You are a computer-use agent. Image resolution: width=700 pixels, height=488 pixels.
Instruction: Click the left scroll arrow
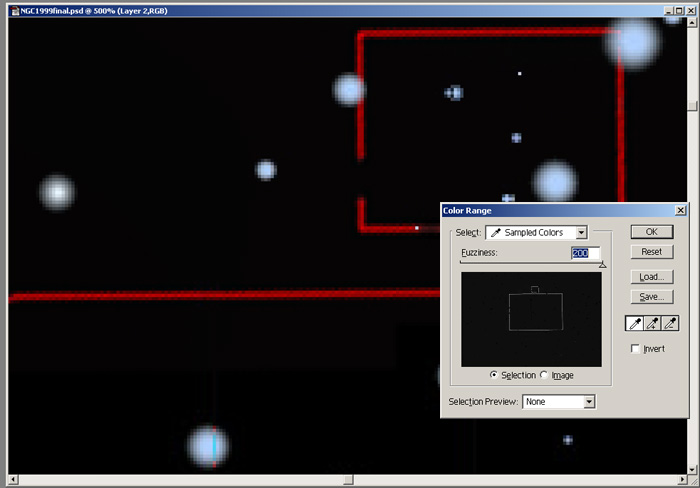coord(13,480)
